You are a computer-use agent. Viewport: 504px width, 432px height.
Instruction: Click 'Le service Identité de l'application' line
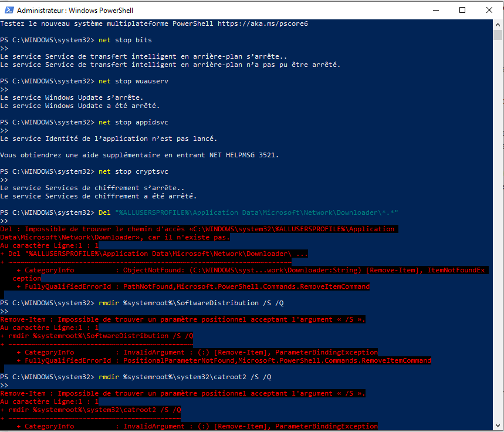(109, 139)
